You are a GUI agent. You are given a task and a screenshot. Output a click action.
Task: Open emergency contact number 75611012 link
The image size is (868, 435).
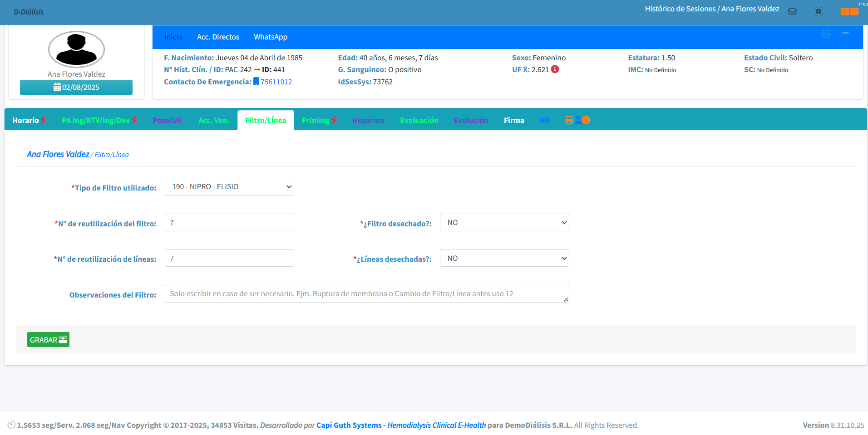[x=276, y=82]
